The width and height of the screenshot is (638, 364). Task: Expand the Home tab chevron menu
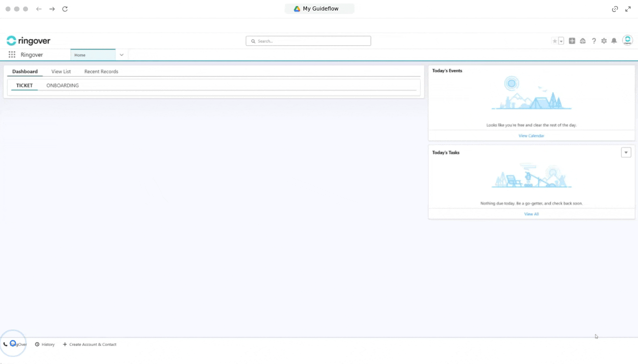[121, 54]
